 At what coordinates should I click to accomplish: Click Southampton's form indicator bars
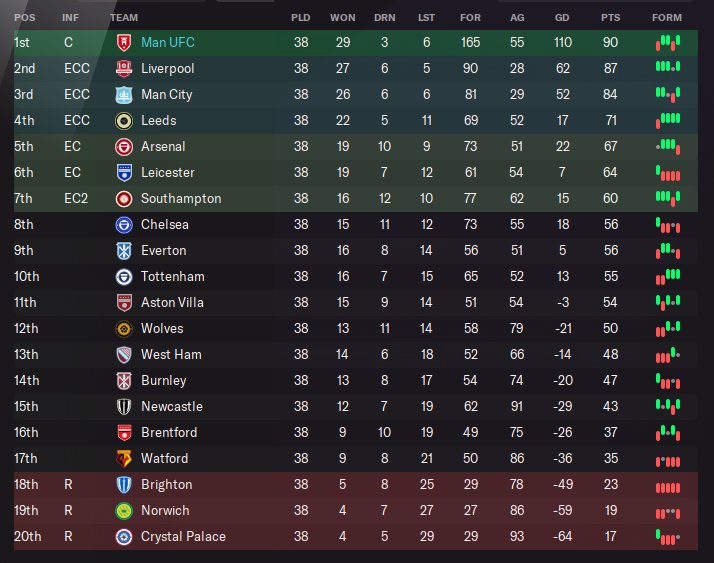point(667,198)
